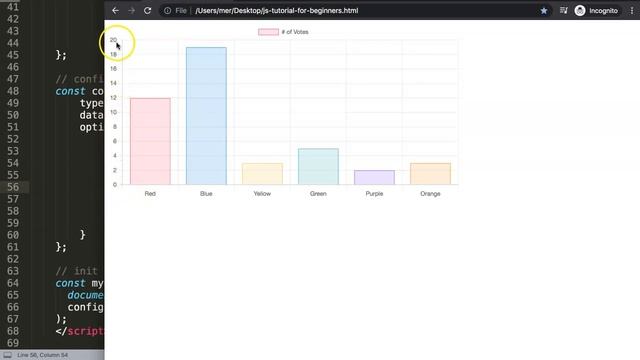Click the Purple bar in the chart
The height and width of the screenshot is (360, 640).
click(x=374, y=178)
